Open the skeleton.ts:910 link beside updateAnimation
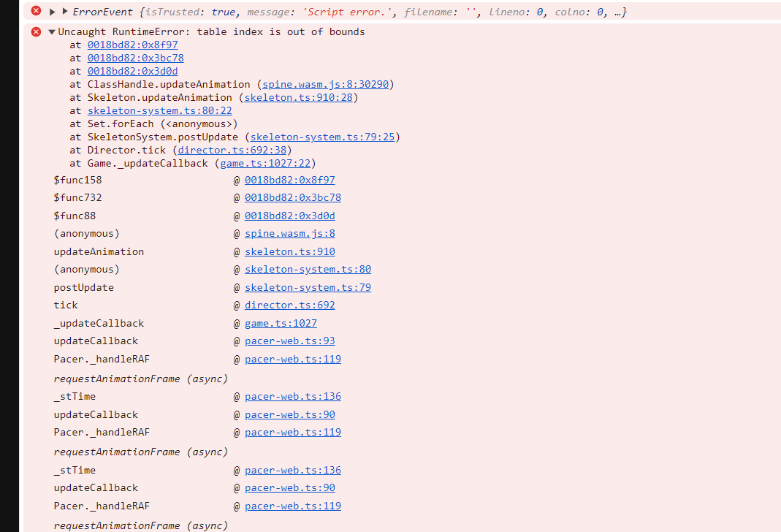The width and height of the screenshot is (781, 532). 290,251
